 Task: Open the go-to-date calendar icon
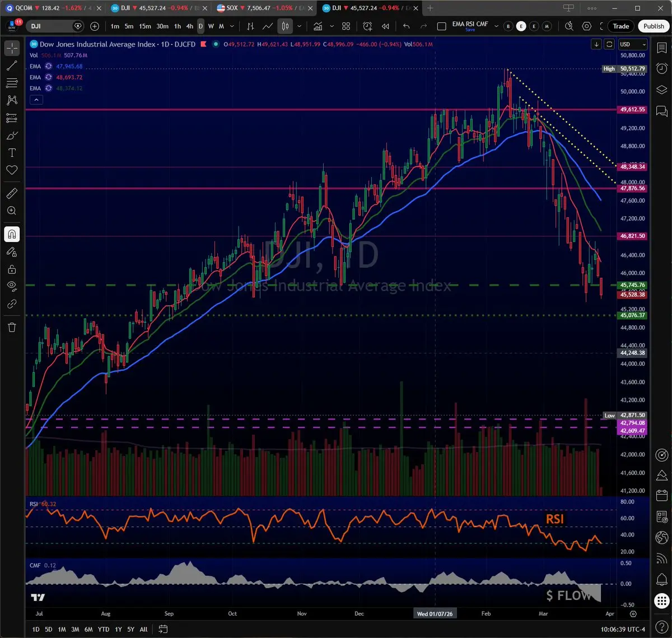click(x=163, y=629)
